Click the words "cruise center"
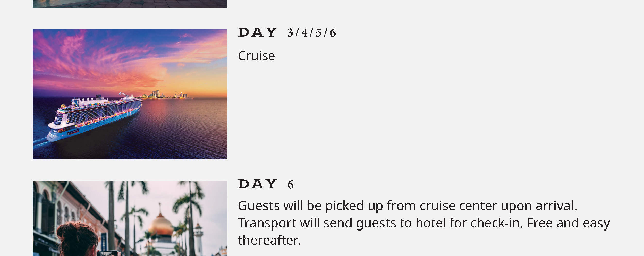 (458, 206)
